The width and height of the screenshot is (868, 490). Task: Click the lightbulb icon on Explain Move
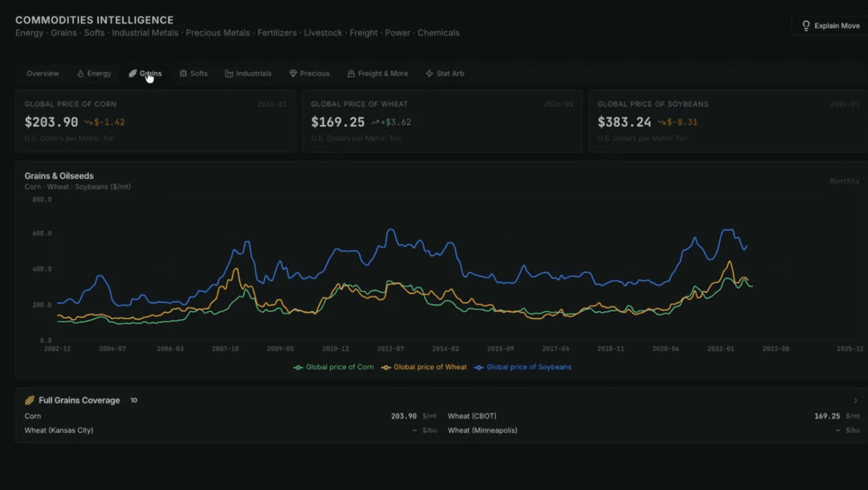tap(806, 25)
